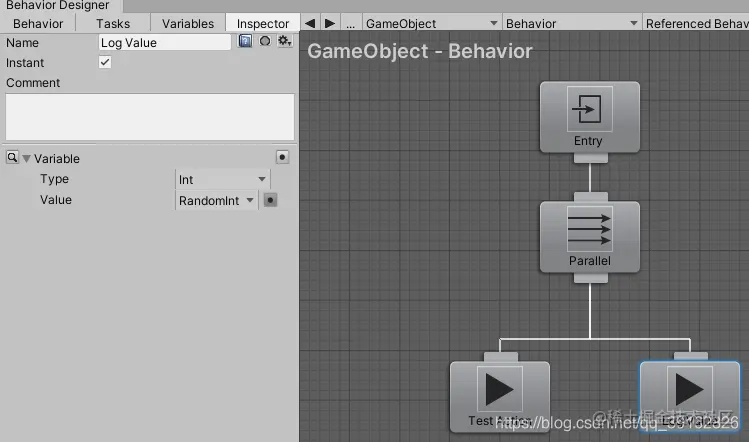The height and width of the screenshot is (442, 749).
Task: Click the GameObject - Behavior title text
Action: 420,51
